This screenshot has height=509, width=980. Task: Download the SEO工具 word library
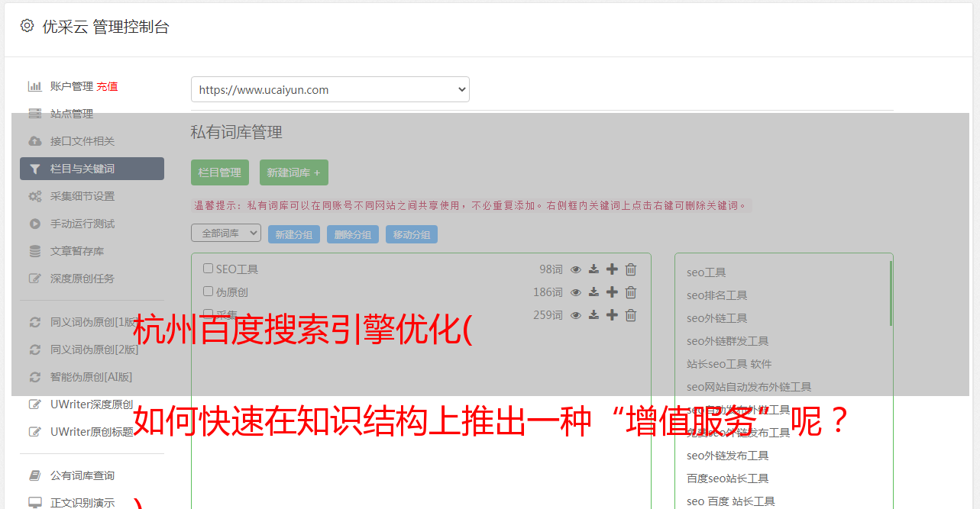click(593, 269)
